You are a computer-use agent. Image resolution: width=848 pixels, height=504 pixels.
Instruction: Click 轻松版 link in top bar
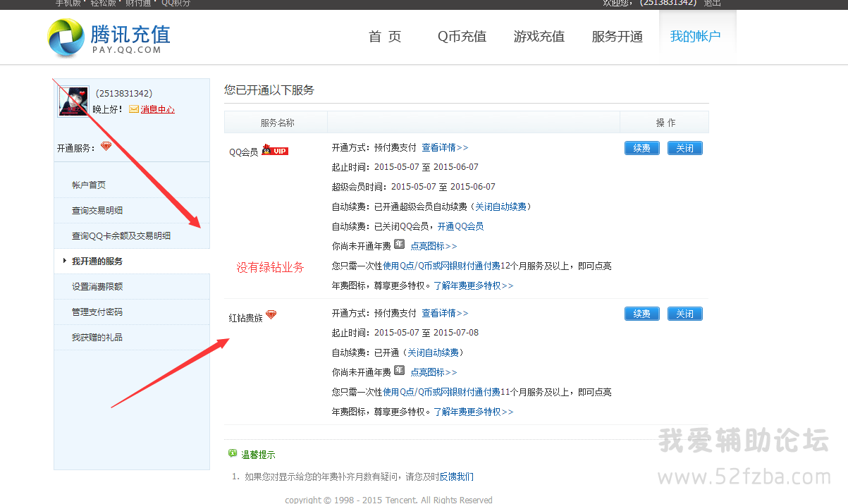[x=104, y=3]
